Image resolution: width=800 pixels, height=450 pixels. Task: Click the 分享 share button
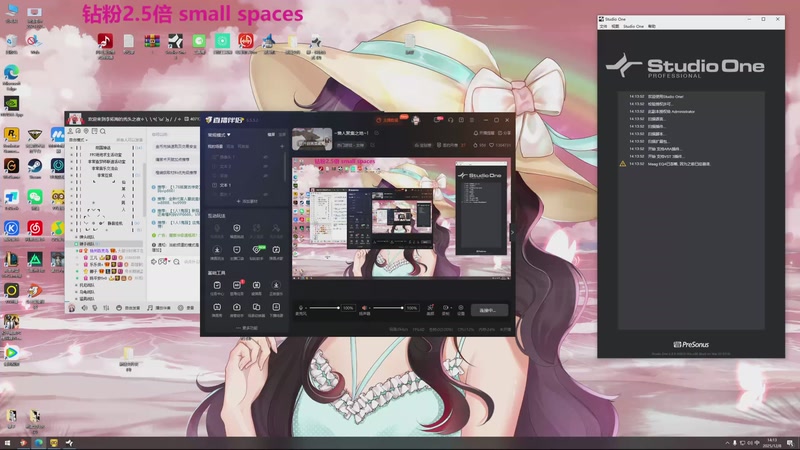tap(504, 133)
